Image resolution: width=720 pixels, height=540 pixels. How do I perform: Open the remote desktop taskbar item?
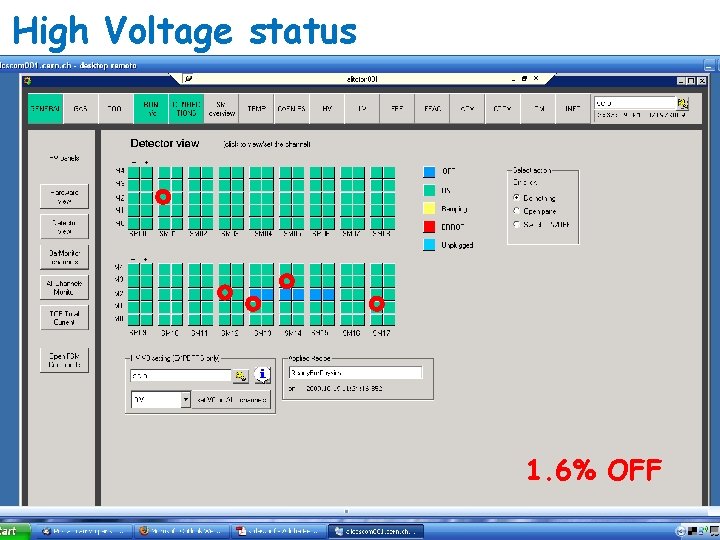pyautogui.click(x=376, y=531)
